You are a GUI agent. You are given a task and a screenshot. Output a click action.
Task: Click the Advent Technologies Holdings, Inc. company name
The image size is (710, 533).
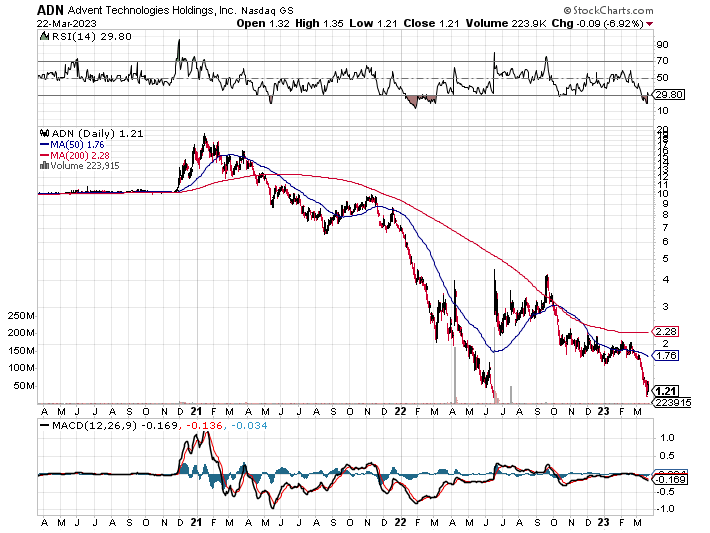point(152,10)
